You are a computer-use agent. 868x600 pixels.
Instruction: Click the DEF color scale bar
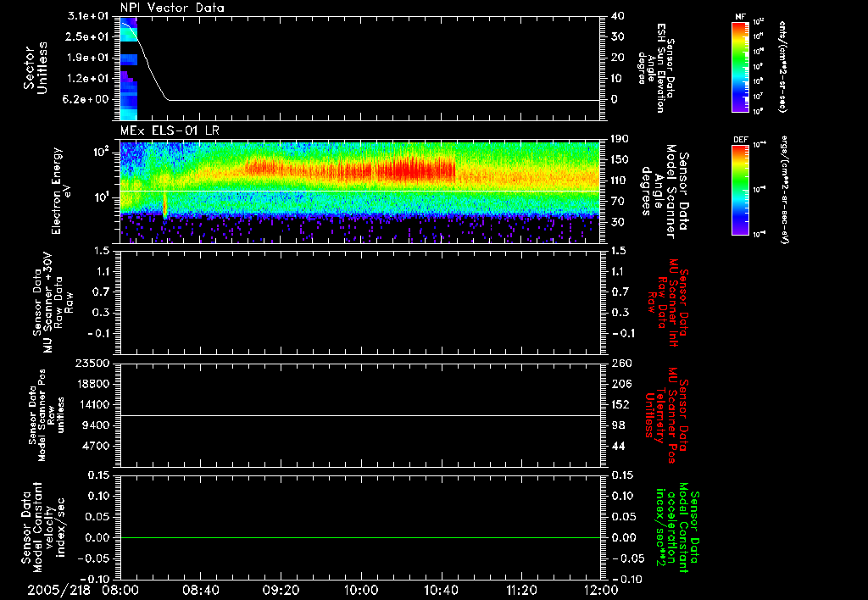(741, 190)
